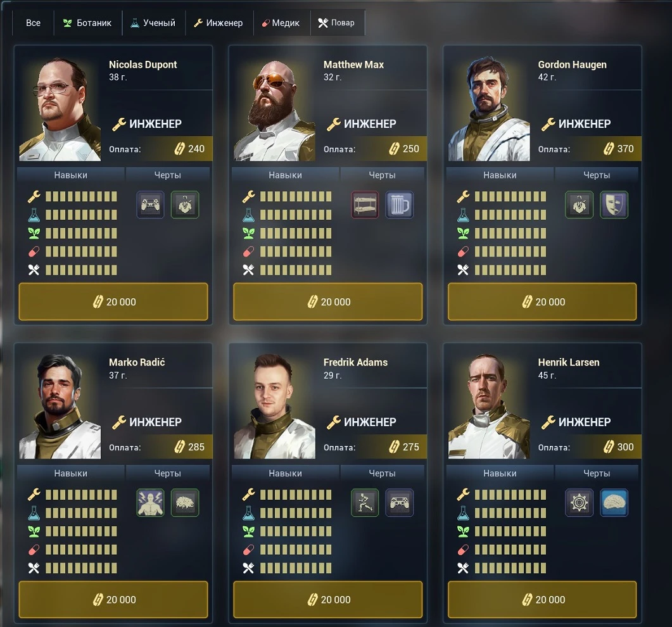Click Henrik Larsen's brain trait icon
This screenshot has width=672, height=627.
[614, 503]
